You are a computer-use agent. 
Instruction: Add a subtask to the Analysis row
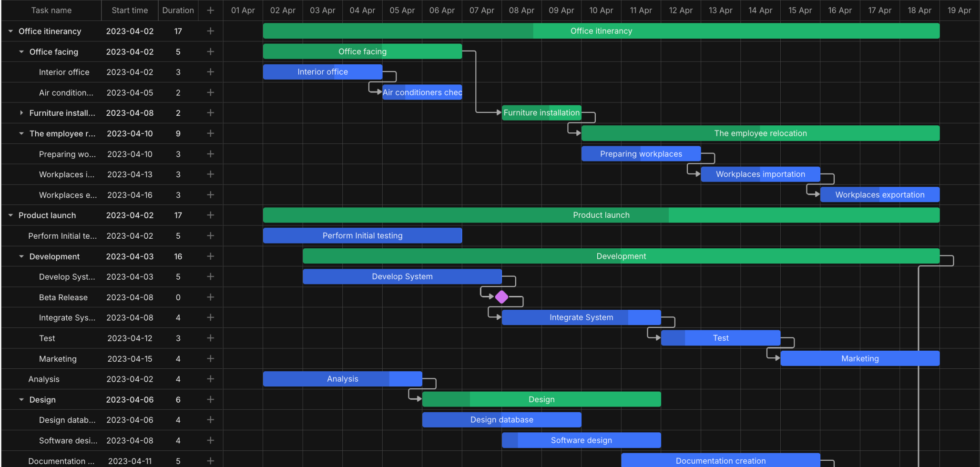(210, 379)
